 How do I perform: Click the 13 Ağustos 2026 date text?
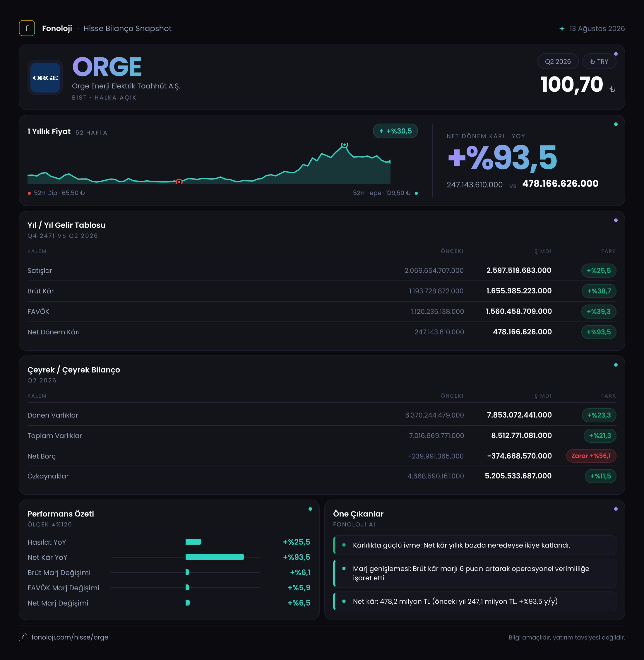coord(597,28)
